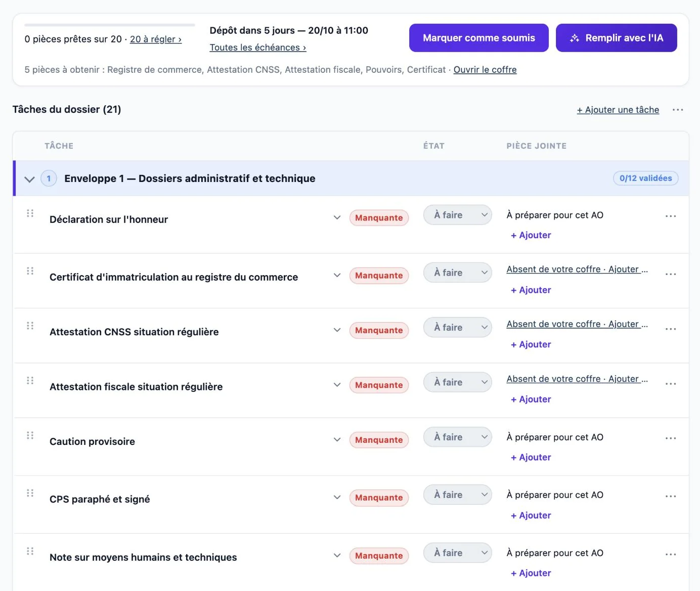Collapse the Enveloppe 1 section
The image size is (700, 591).
pyautogui.click(x=29, y=179)
